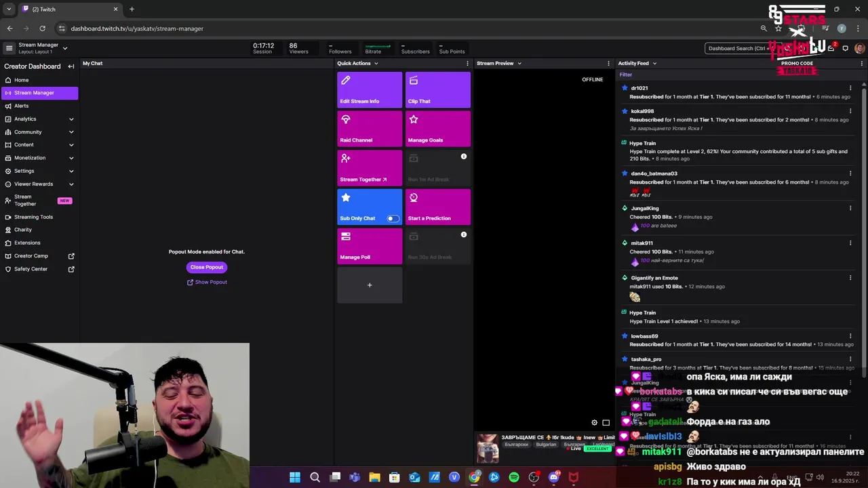The width and height of the screenshot is (868, 488).
Task: Open a new browser tab
Action: (132, 9)
